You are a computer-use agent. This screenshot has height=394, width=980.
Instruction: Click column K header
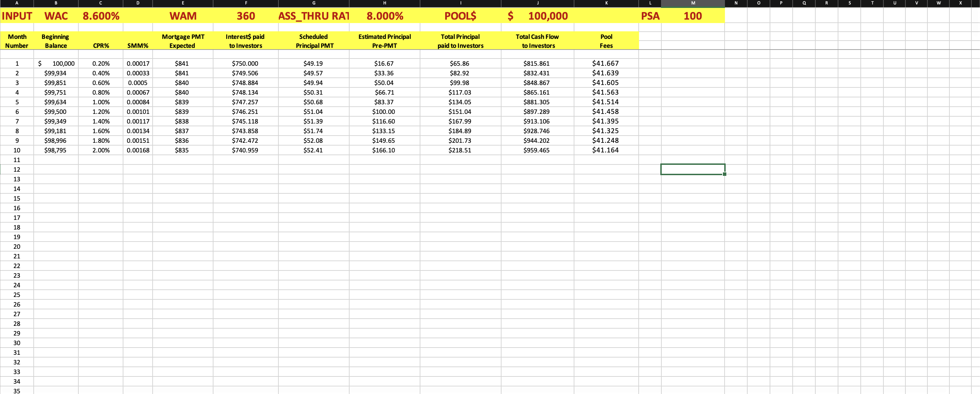tap(606, 3)
